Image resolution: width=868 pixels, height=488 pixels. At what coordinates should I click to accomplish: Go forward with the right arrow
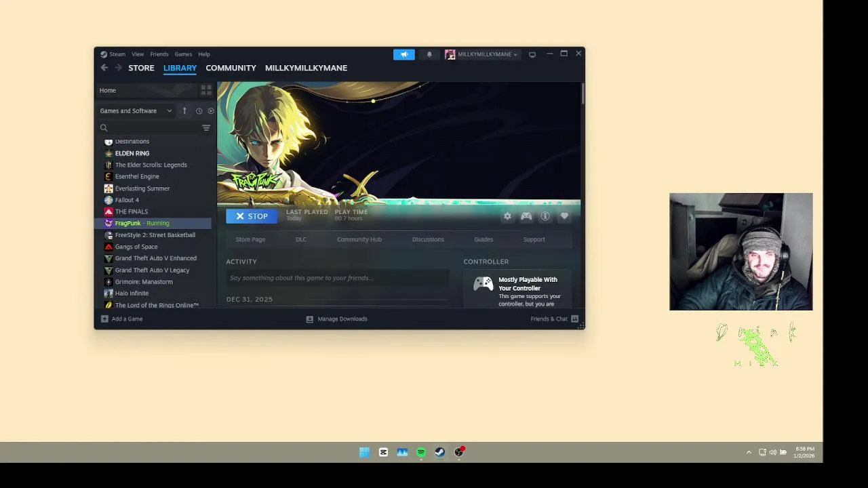click(x=118, y=68)
